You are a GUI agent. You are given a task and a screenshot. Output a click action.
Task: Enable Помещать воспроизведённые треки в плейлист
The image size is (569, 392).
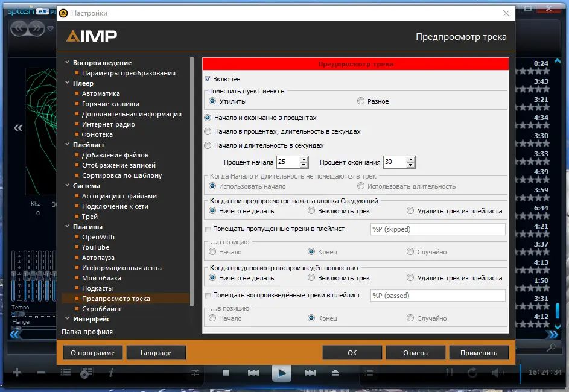click(x=208, y=295)
